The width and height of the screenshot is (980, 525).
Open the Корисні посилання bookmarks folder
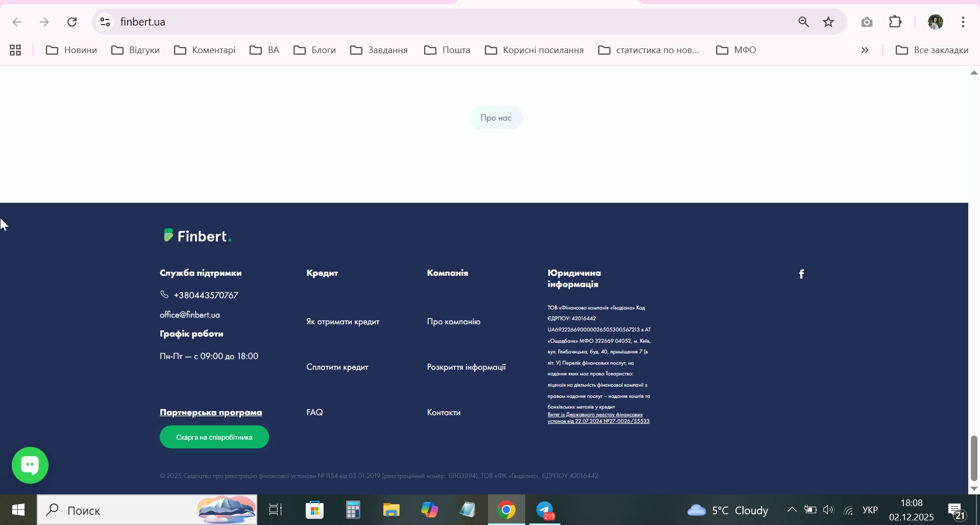point(534,50)
